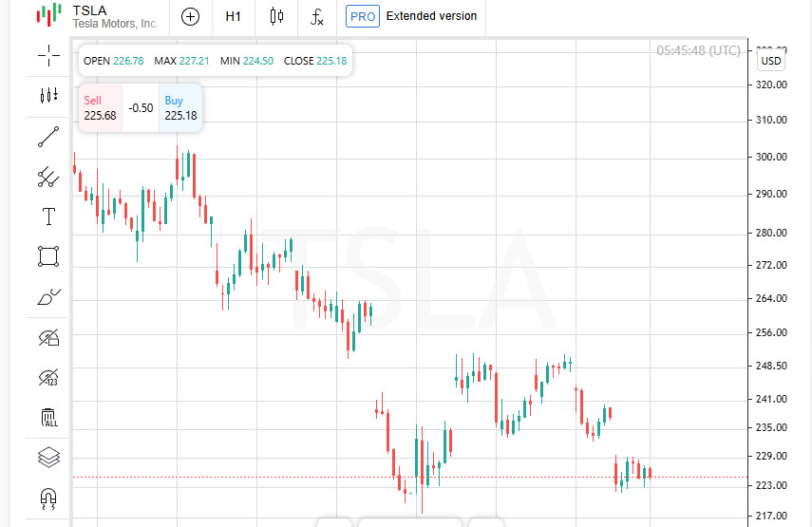The height and width of the screenshot is (527, 812).
Task: Click the spread value -0.50
Action: (x=141, y=107)
